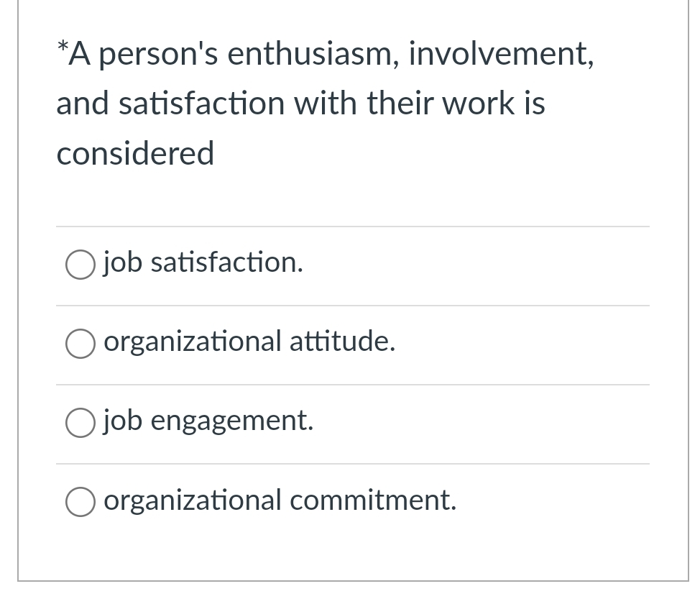Select the organizational attitude radio button
Viewport: 700px width, 599px height.
pos(80,344)
